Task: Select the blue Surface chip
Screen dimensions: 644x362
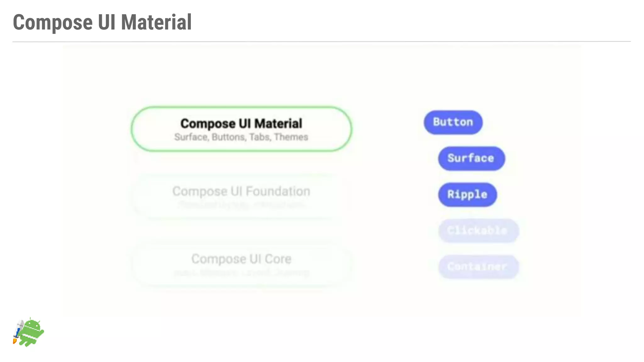Action: (471, 158)
